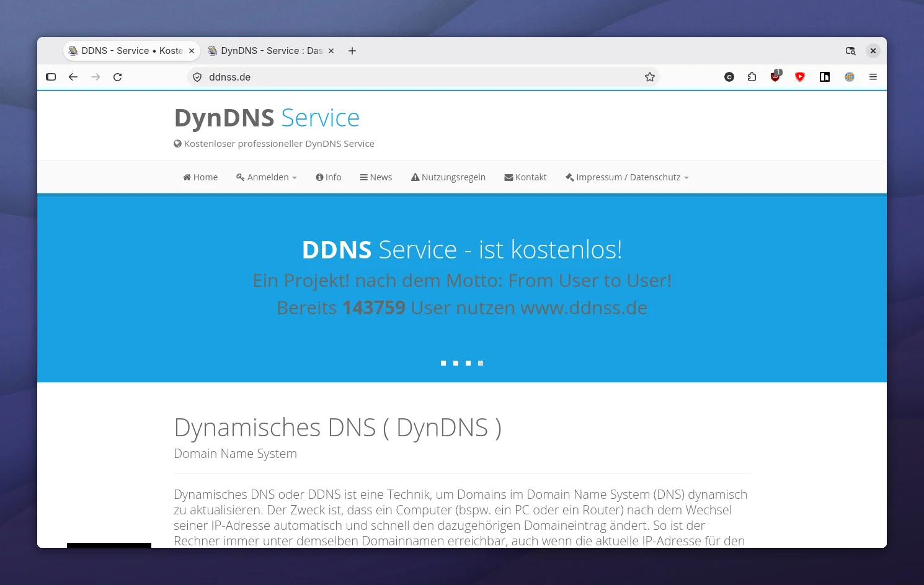Open the tab search button in tab bar

(x=851, y=51)
